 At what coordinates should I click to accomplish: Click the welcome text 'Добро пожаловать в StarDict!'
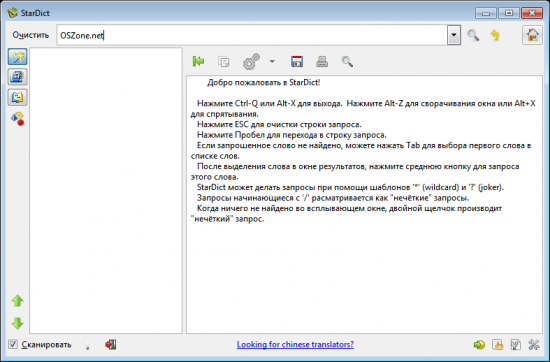pos(263,83)
